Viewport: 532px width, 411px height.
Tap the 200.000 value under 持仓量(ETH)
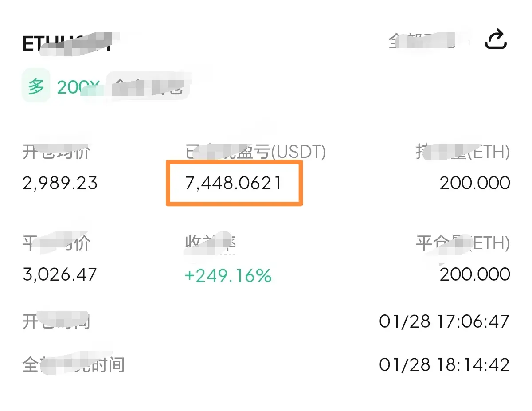point(474,183)
